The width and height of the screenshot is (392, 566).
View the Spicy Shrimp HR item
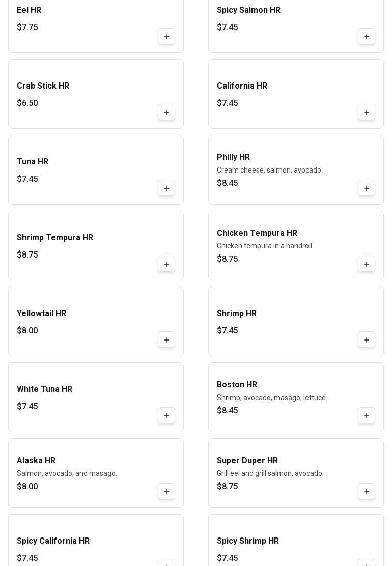tap(248, 541)
